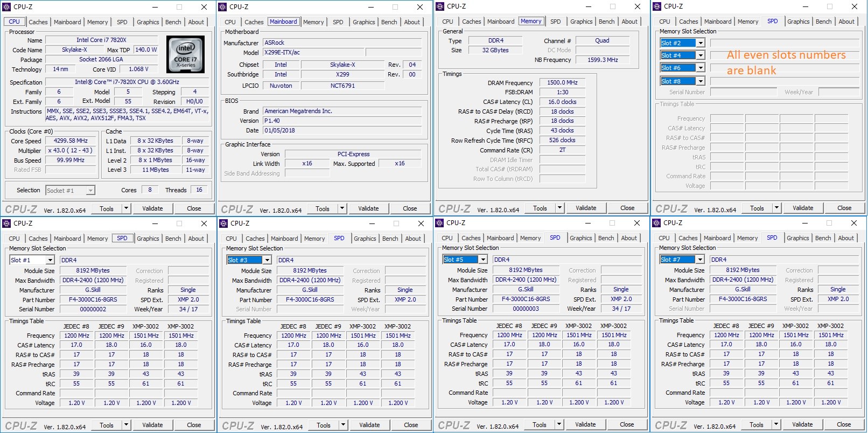
Task: Click the Intel Core i7 7820X name field
Action: (101, 40)
